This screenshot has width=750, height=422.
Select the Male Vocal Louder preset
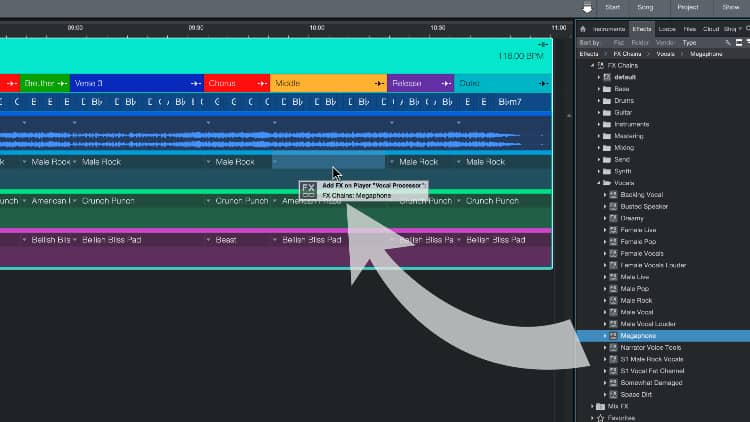(648, 324)
